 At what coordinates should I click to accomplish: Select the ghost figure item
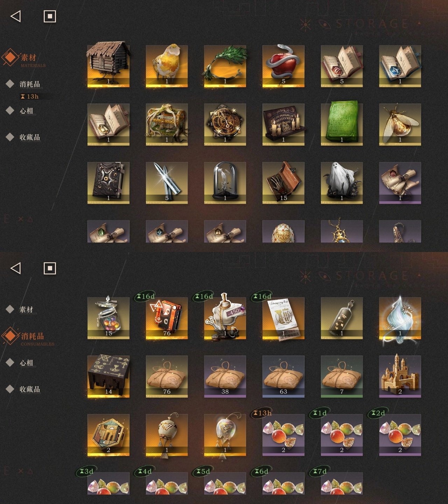point(342,183)
